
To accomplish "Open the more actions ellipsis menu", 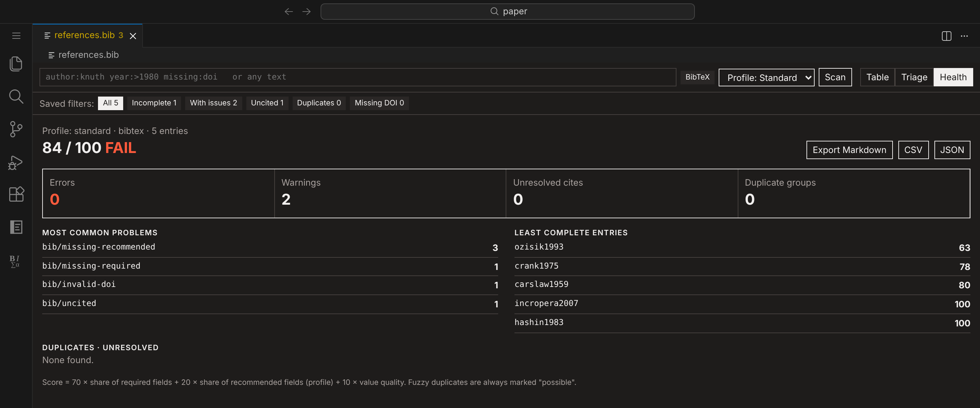I will [x=964, y=36].
